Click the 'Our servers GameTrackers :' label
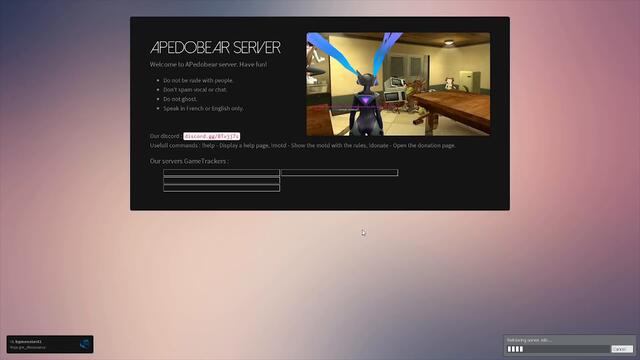Screen dimensions: 640x360 (189, 161)
